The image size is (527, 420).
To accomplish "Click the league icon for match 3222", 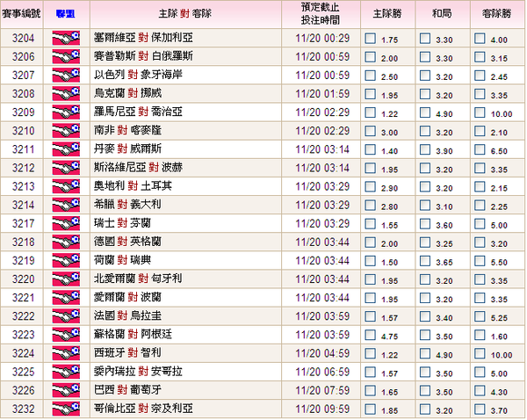I will click(x=66, y=316).
